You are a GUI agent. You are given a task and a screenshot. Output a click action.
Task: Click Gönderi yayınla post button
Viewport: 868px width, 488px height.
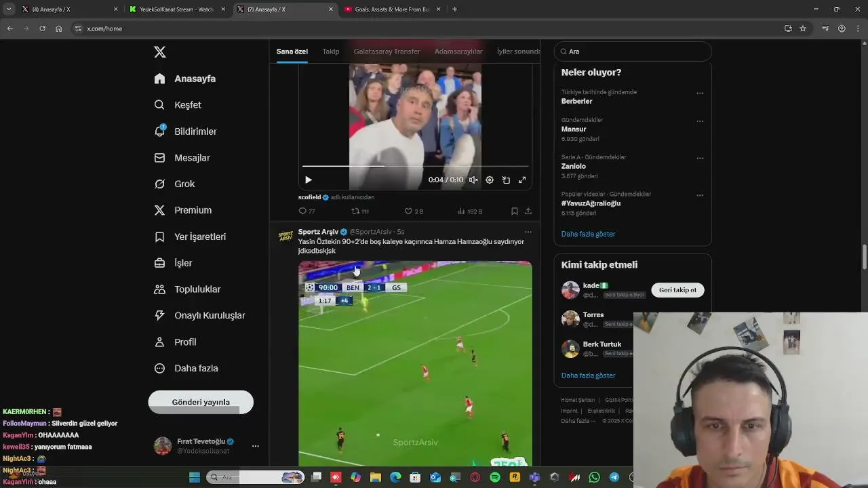coord(201,402)
